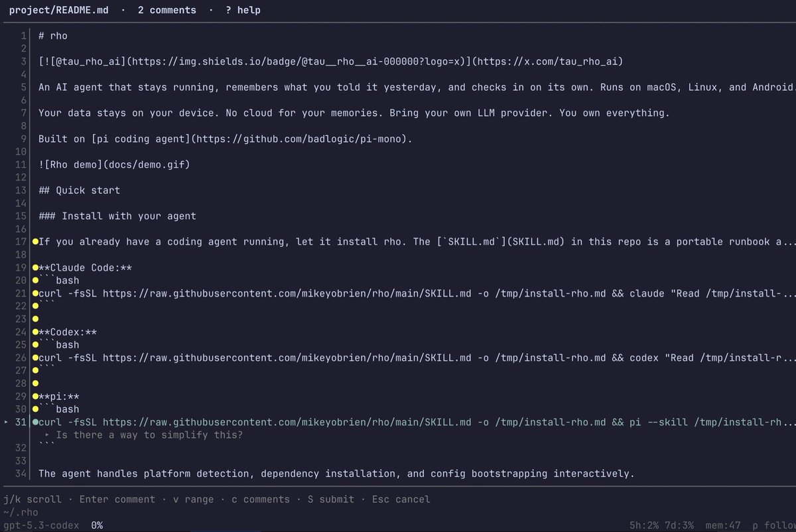Click the project/README.md file path header
Screen dimensions: 796x532
(x=60, y=10)
